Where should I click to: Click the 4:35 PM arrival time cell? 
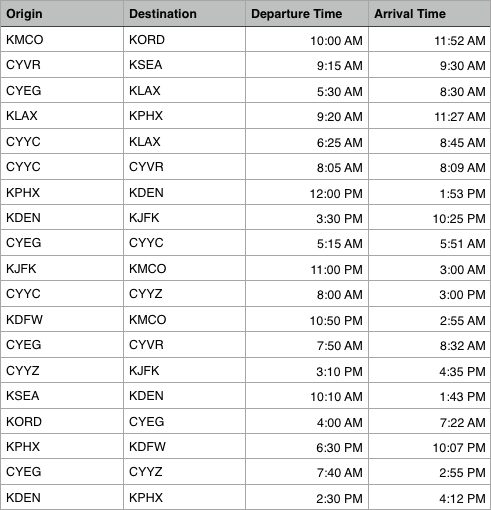pos(429,370)
